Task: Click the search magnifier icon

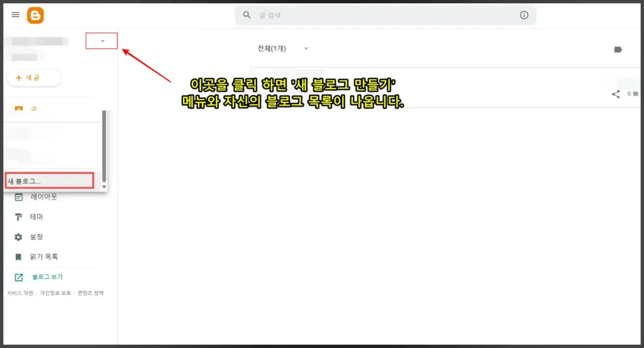Action: [x=247, y=15]
